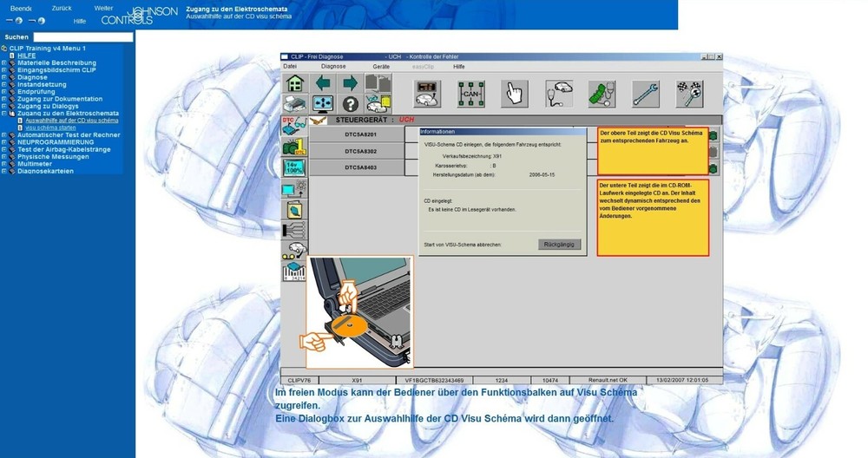This screenshot has width=868, height=458.
Task: Click the printer icon in CLIP toolbar
Action: (295, 104)
